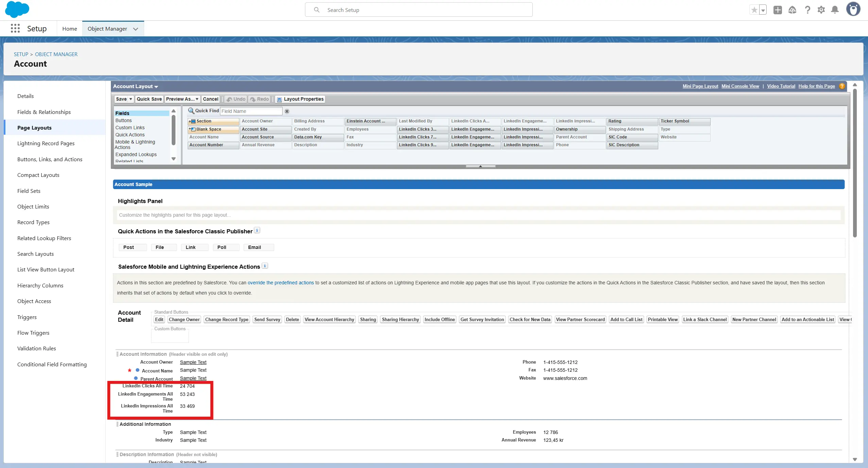The height and width of the screenshot is (468, 868).
Task: Click the Salesforce cloud logo
Action: click(17, 10)
